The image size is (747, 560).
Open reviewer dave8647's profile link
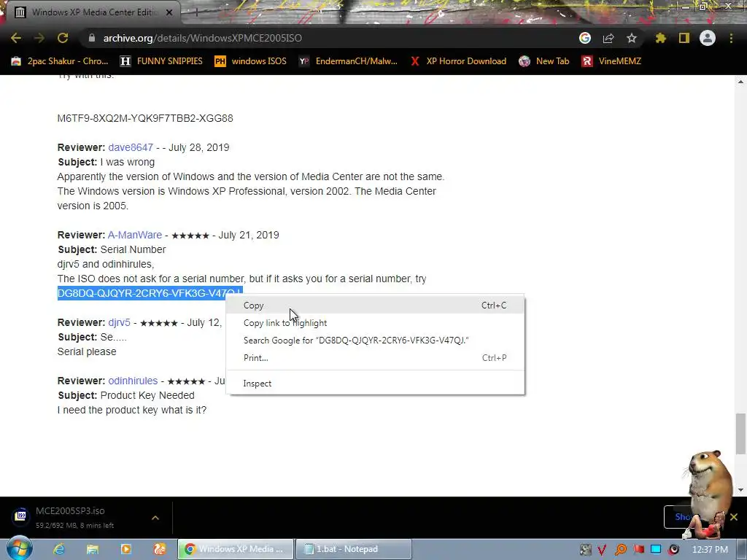[x=131, y=147]
